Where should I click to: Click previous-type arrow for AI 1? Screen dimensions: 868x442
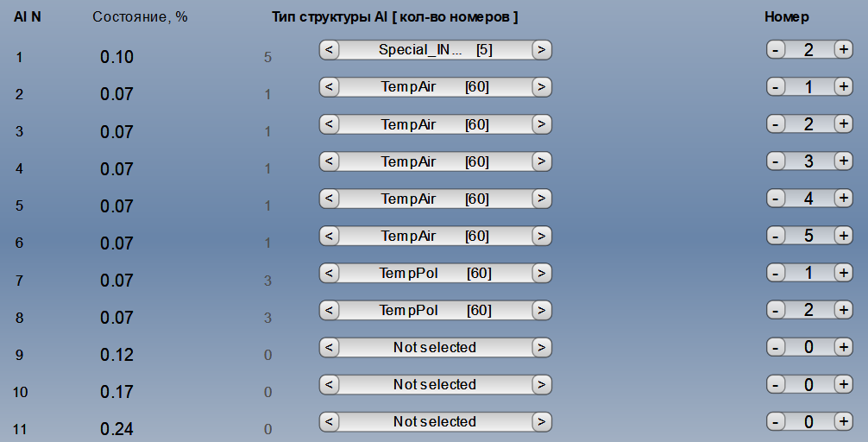point(330,50)
